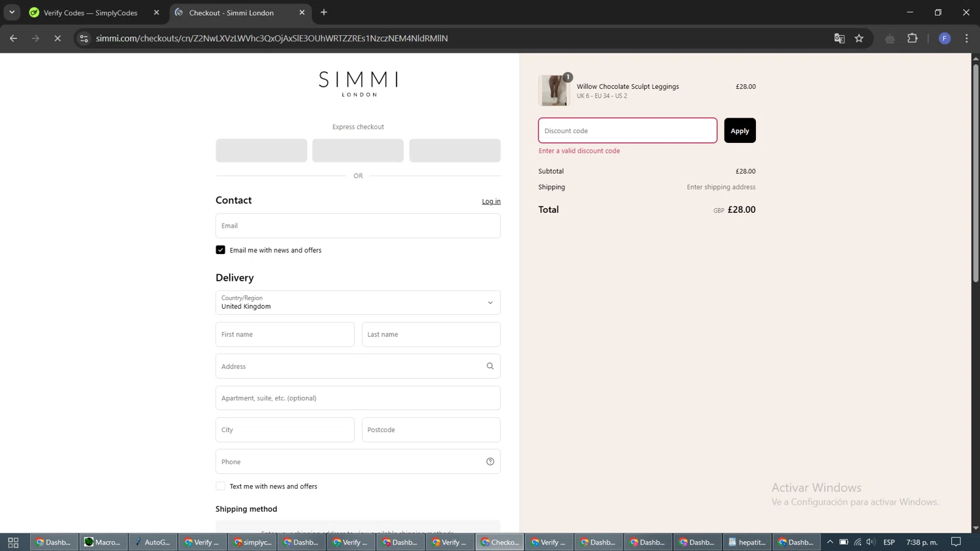Click the simmi.com checkout URL in address bar

(272, 39)
